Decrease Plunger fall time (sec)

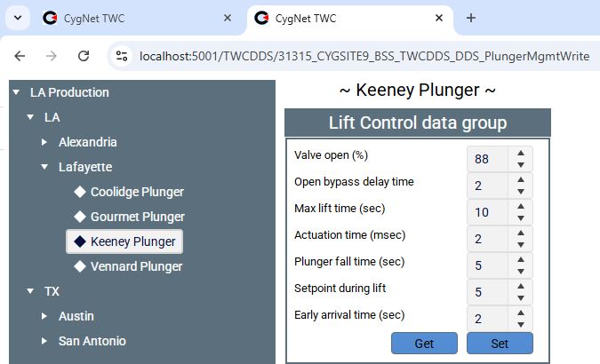520,272
